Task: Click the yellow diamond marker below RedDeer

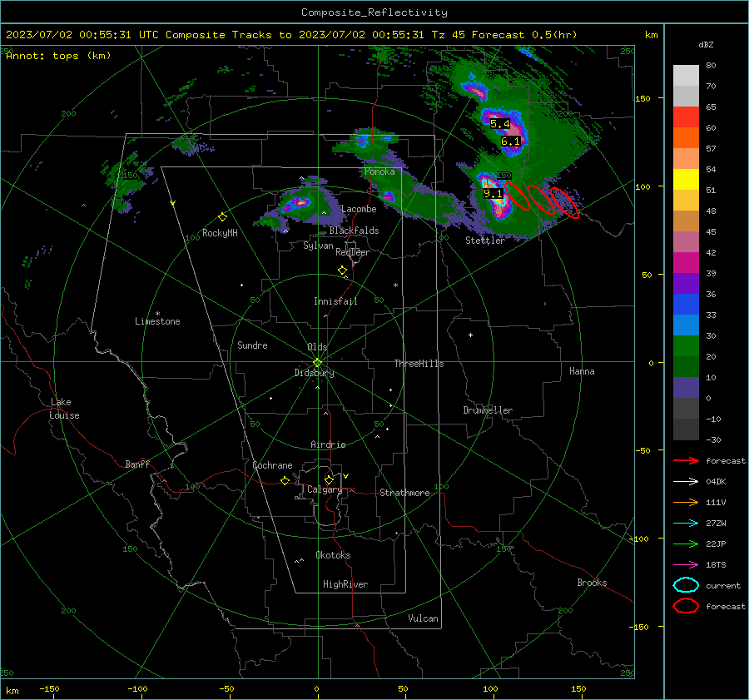Action: (x=342, y=271)
